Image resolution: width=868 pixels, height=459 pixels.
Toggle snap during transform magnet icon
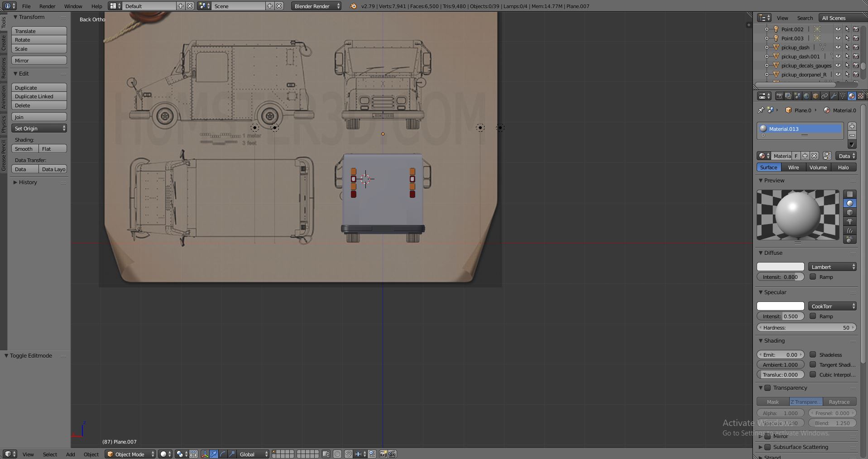click(x=348, y=454)
